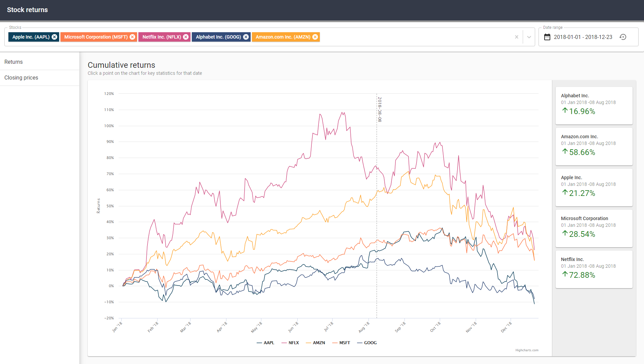Image resolution: width=644 pixels, height=364 pixels.
Task: Toggle the AMZN series in legend
Action: pyautogui.click(x=315, y=343)
